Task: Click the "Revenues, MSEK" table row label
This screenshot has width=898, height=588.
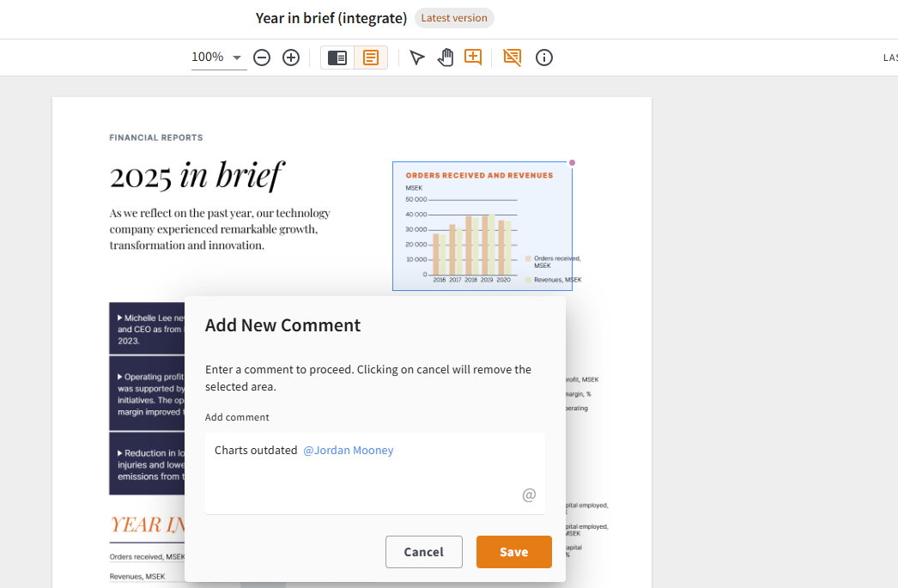Action: [x=137, y=577]
